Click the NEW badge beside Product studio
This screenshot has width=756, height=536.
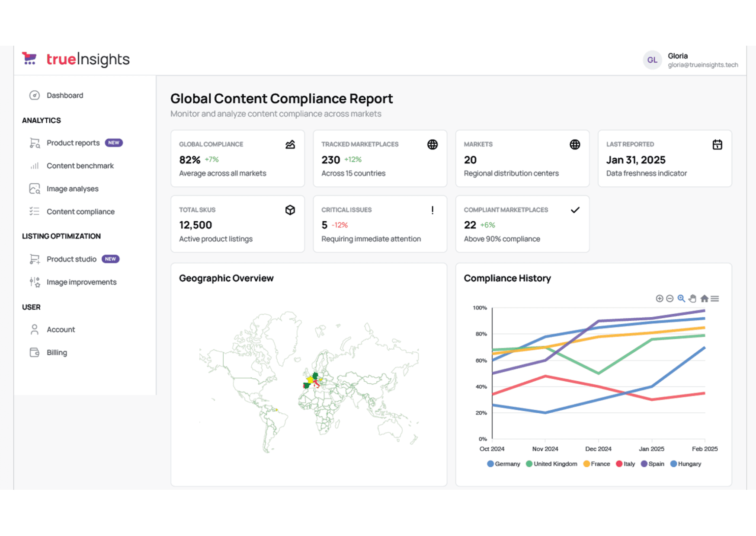coord(110,259)
